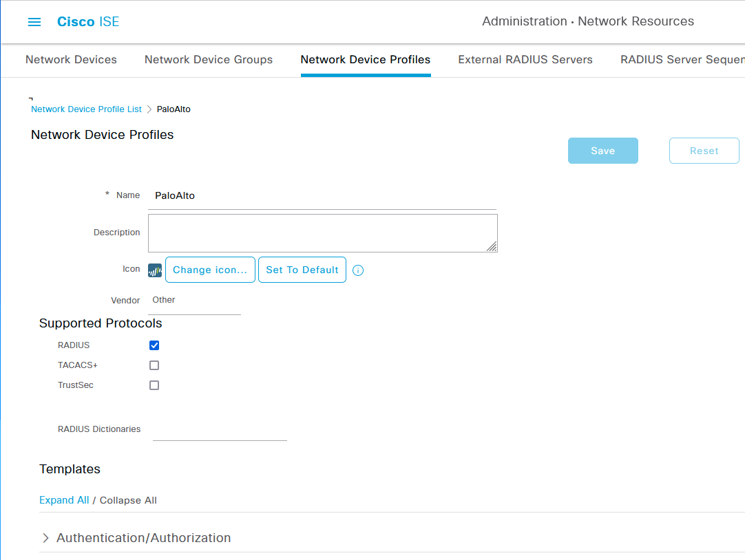This screenshot has height=560, width=745.
Task: Go to Network Device Profile List link
Action: pyautogui.click(x=87, y=109)
